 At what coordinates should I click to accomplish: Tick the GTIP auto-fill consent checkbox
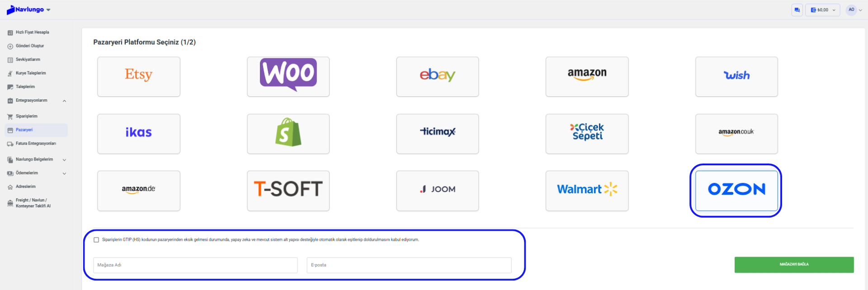tap(96, 240)
